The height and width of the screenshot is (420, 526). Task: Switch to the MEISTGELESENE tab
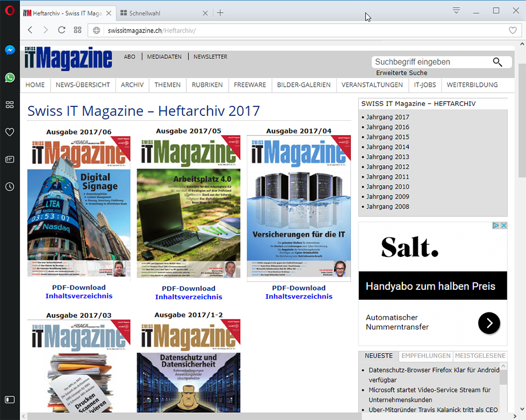[480, 356]
